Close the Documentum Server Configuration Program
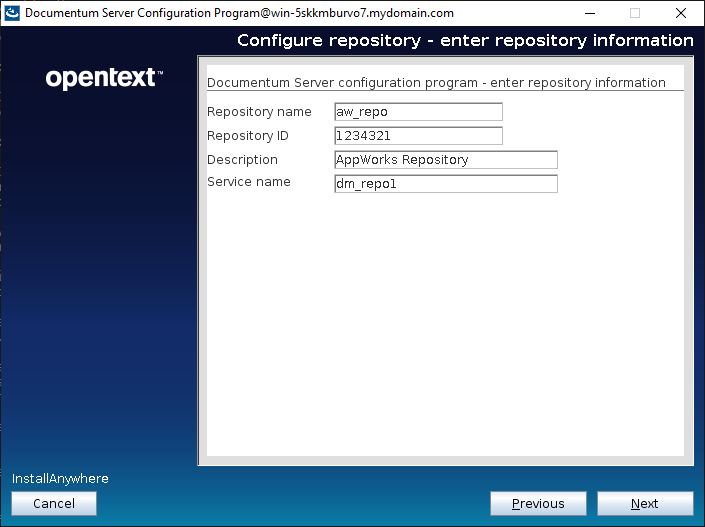This screenshot has height=527, width=705. [681, 13]
